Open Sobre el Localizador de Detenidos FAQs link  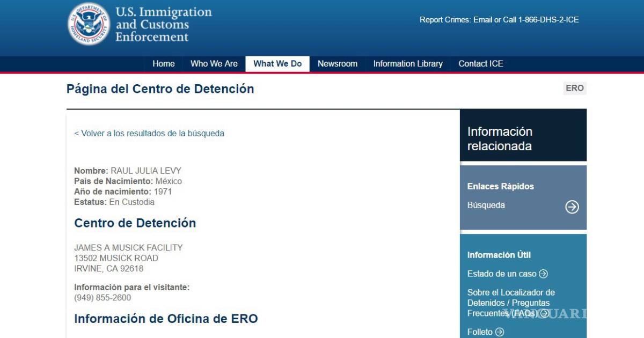click(x=511, y=303)
